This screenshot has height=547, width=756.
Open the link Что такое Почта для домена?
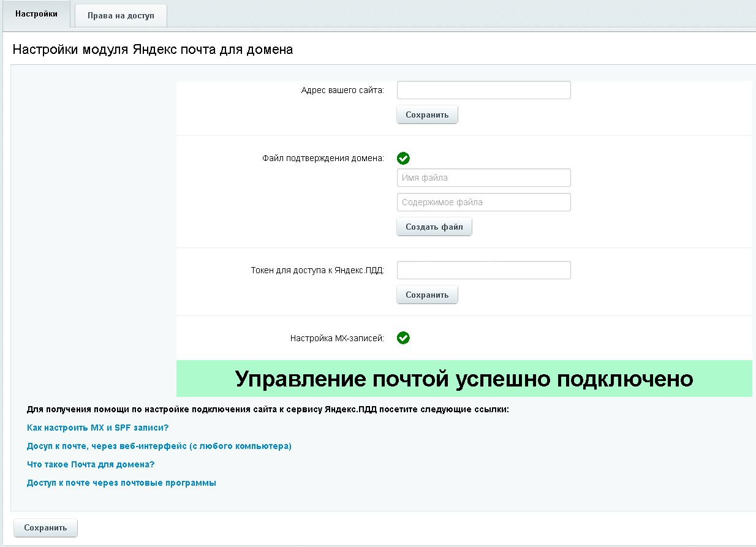pyautogui.click(x=92, y=464)
